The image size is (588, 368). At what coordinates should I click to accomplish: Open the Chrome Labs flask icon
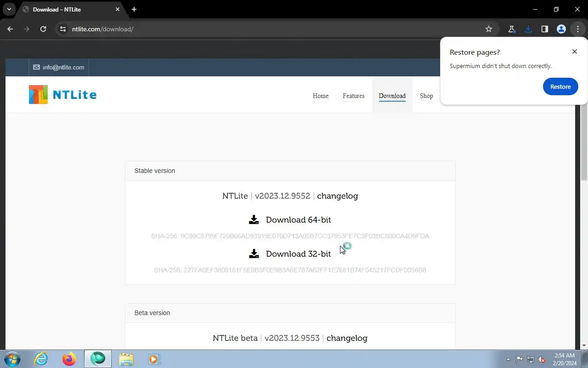click(x=511, y=29)
